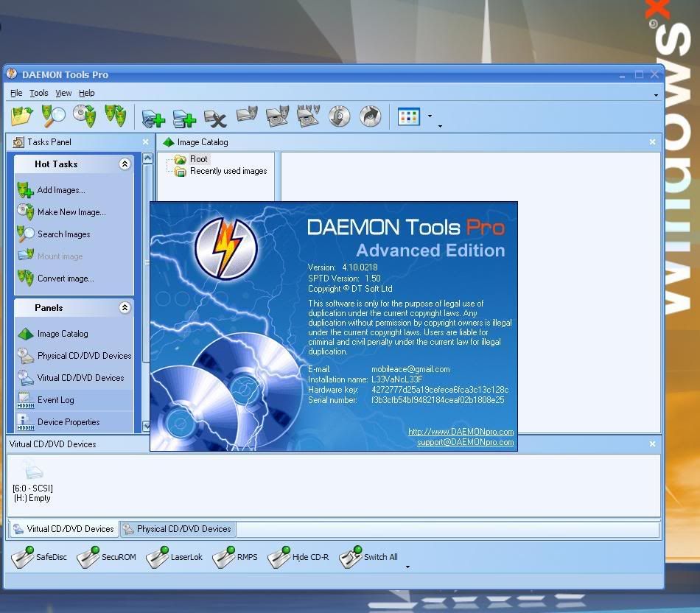Viewport: 700px width, 613px height.
Task: Open the http://www.DAEMONpro.com link
Action: (x=461, y=432)
